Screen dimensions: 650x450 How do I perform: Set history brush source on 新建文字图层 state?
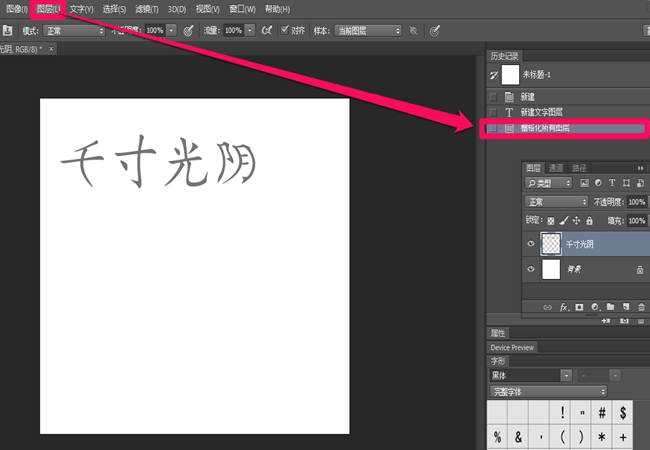pos(493,112)
